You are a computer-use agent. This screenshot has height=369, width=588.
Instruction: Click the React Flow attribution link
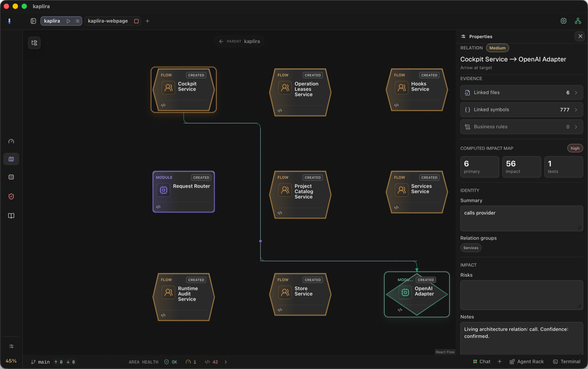[x=445, y=352]
